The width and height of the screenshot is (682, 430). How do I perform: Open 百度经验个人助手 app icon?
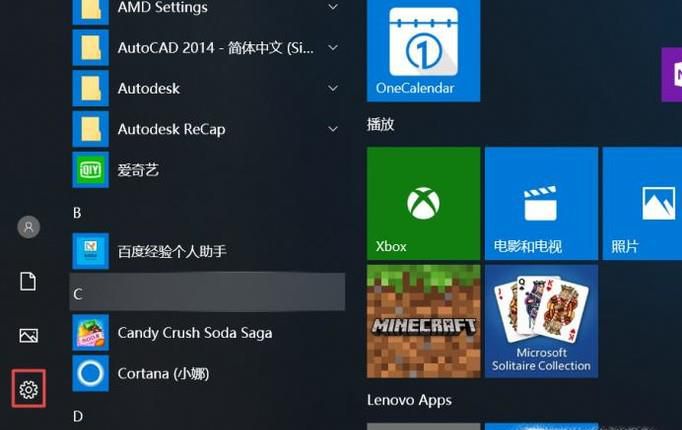point(90,251)
